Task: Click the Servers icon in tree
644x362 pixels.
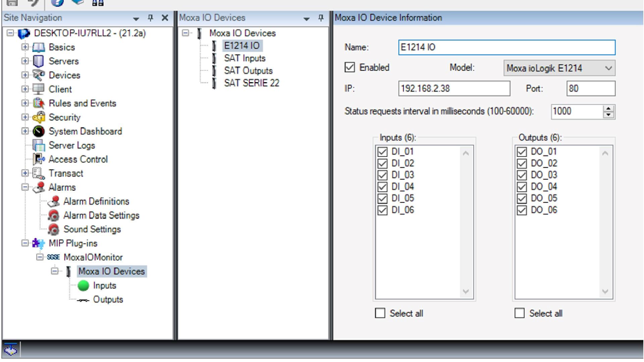Action: (x=39, y=61)
